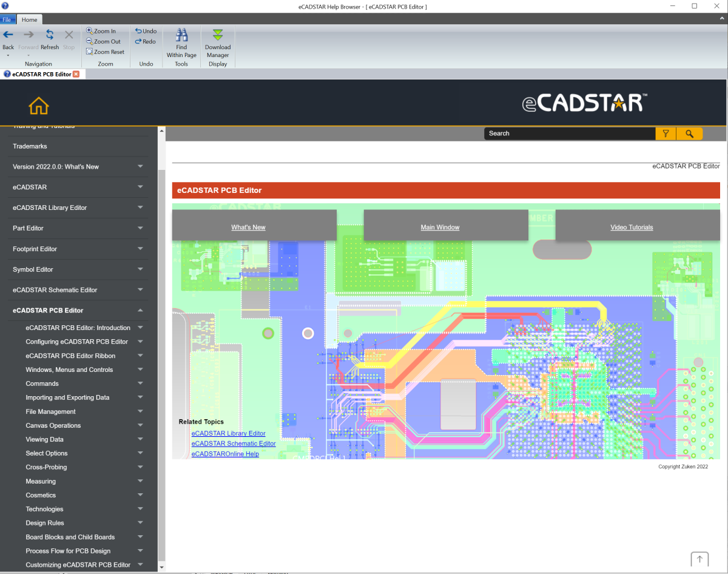Expand eCADSTAR PCB Editor: Introduction arrow
Viewport: 728px width, 574px height.
click(x=140, y=328)
